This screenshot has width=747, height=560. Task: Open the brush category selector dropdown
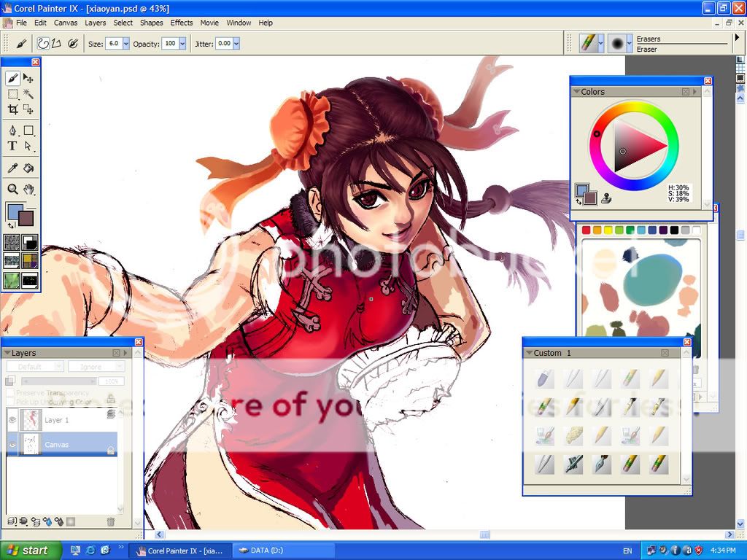(600, 43)
